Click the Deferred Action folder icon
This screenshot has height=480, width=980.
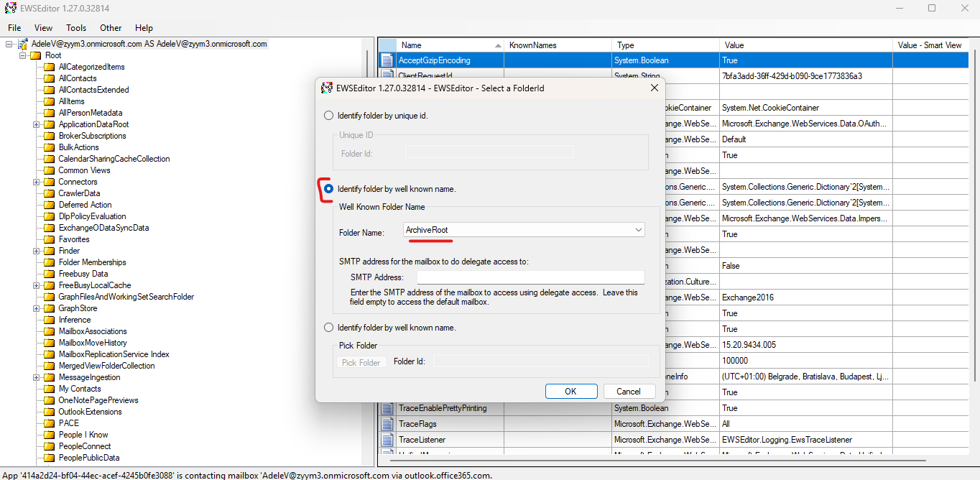coord(50,205)
